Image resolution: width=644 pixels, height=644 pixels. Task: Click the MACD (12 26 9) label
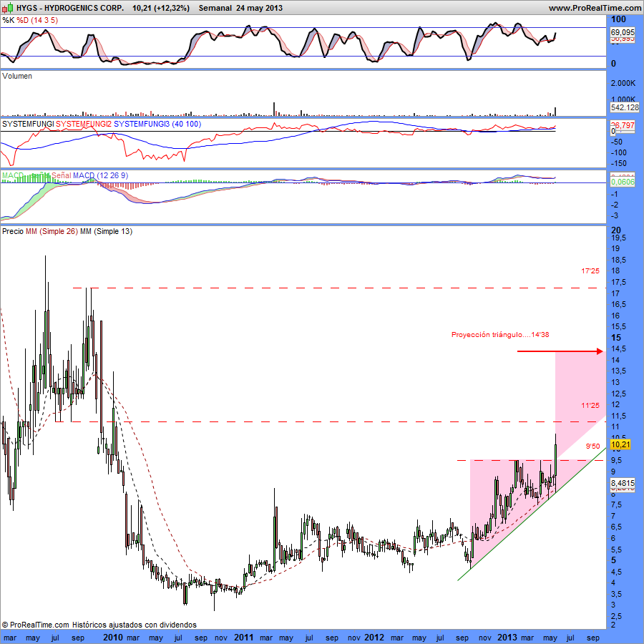point(100,175)
